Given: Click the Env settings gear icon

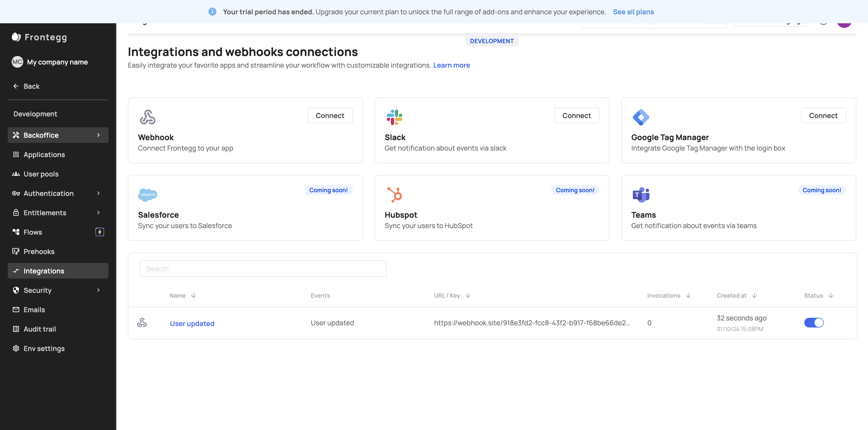Looking at the screenshot, I should [x=16, y=348].
